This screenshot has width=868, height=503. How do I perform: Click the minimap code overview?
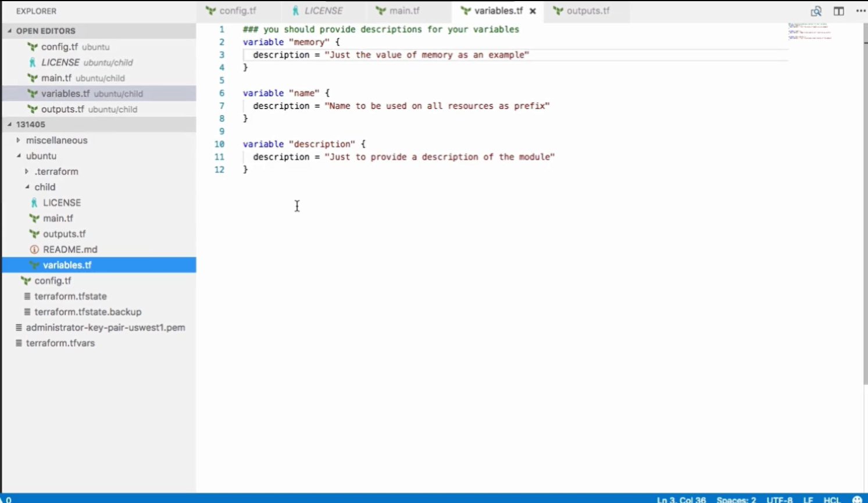tap(810, 31)
